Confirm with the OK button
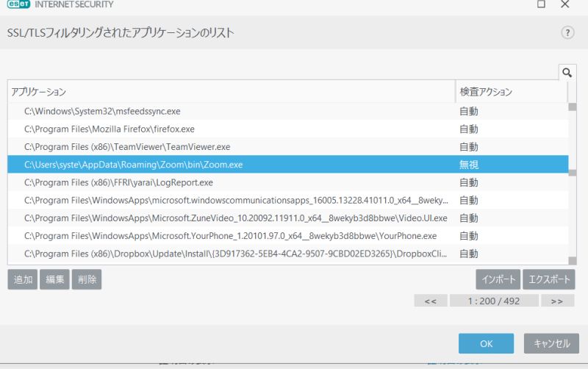Screen dimensions: 588x369 point(486,343)
